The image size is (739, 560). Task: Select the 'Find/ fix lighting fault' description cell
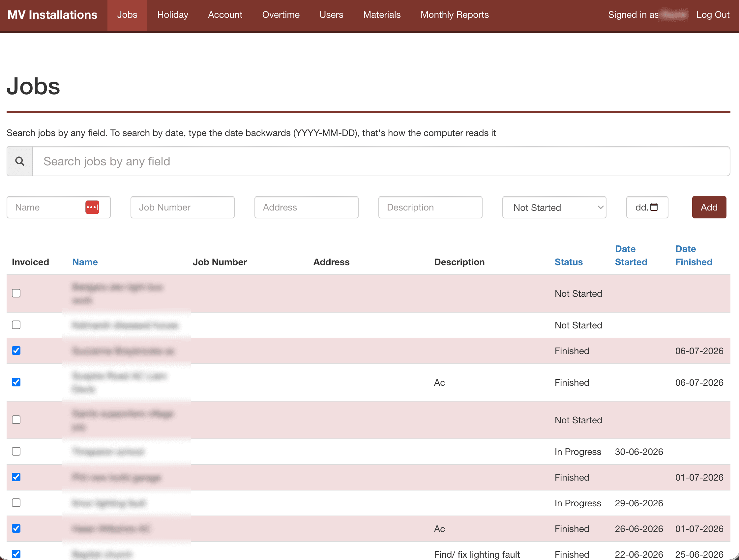(477, 555)
